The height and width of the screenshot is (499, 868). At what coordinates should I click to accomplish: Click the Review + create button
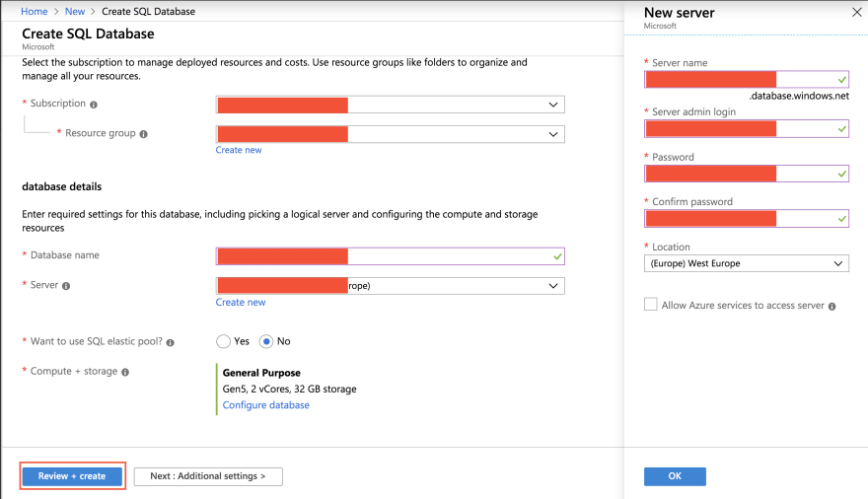[72, 475]
